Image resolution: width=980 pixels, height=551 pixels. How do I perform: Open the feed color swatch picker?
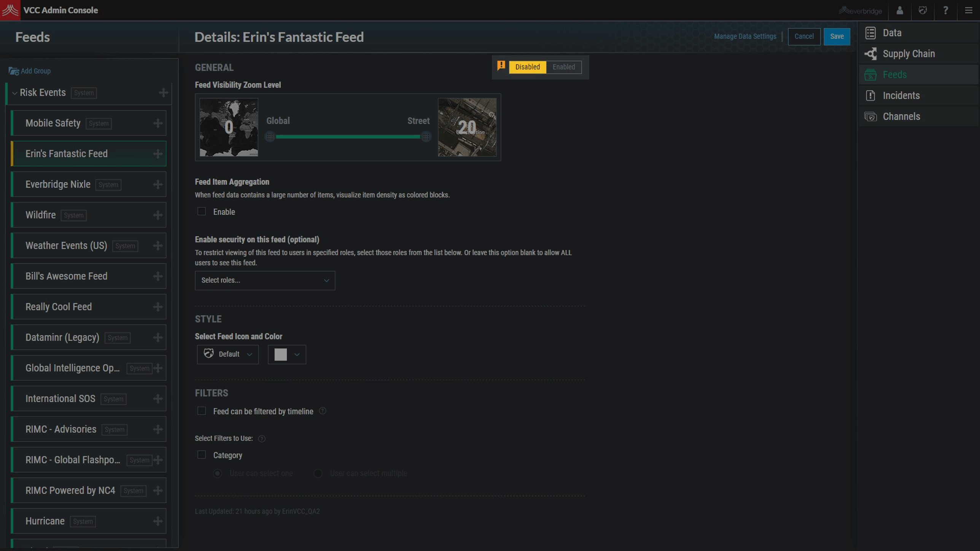(286, 354)
